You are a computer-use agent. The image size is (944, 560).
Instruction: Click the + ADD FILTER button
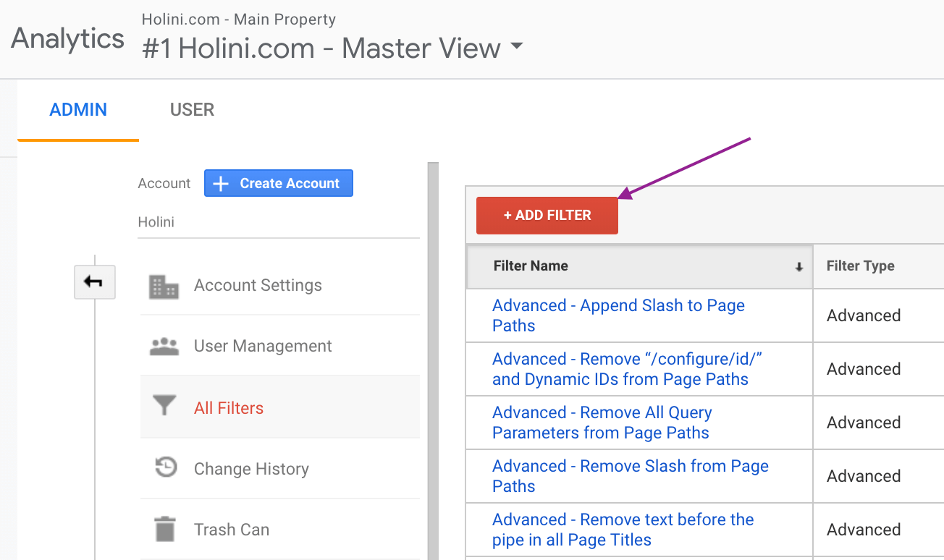547,215
